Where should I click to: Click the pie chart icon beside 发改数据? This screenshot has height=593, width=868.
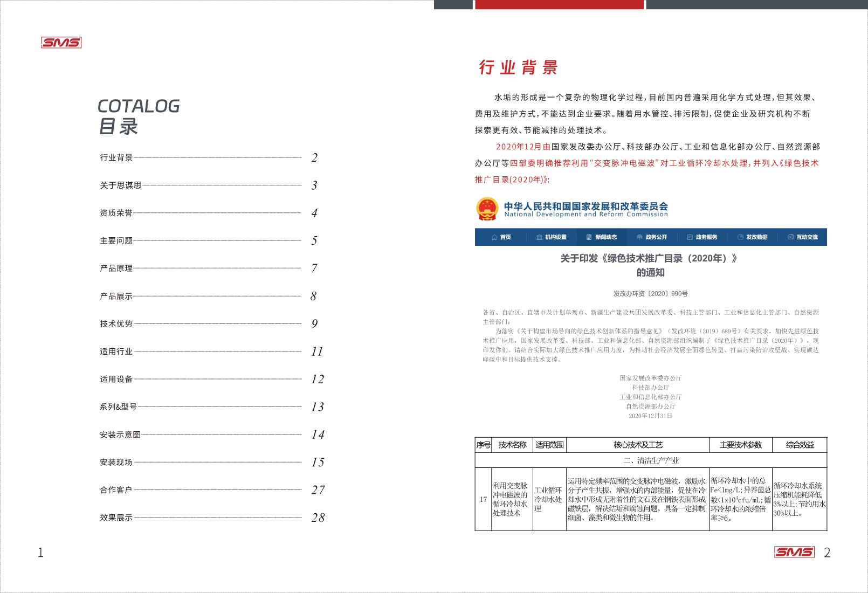pos(740,237)
